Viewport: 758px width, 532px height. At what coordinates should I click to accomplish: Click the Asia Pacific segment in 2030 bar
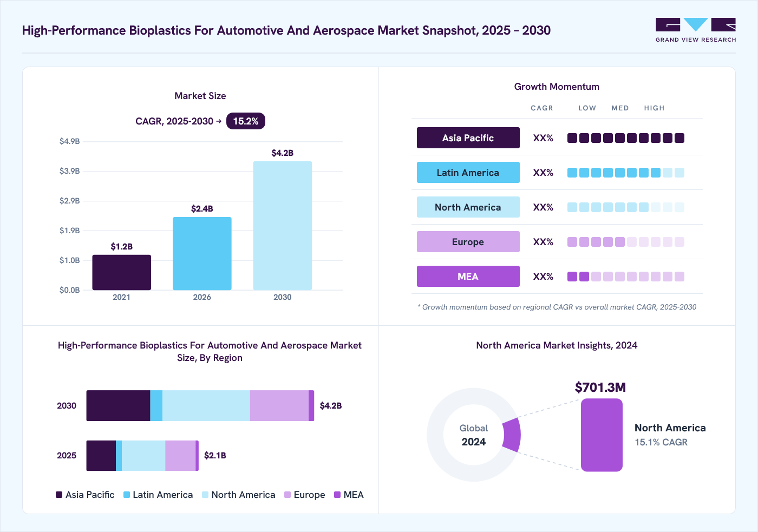click(118, 405)
